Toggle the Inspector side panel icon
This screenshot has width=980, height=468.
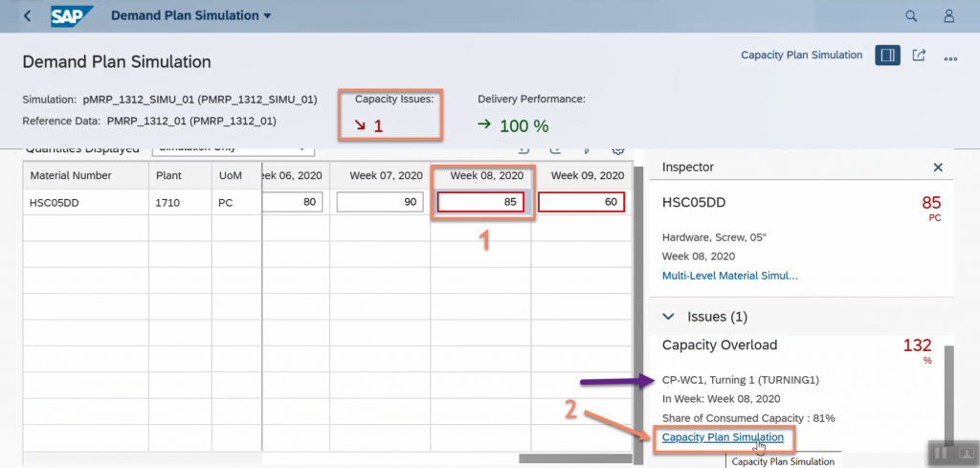coord(887,56)
